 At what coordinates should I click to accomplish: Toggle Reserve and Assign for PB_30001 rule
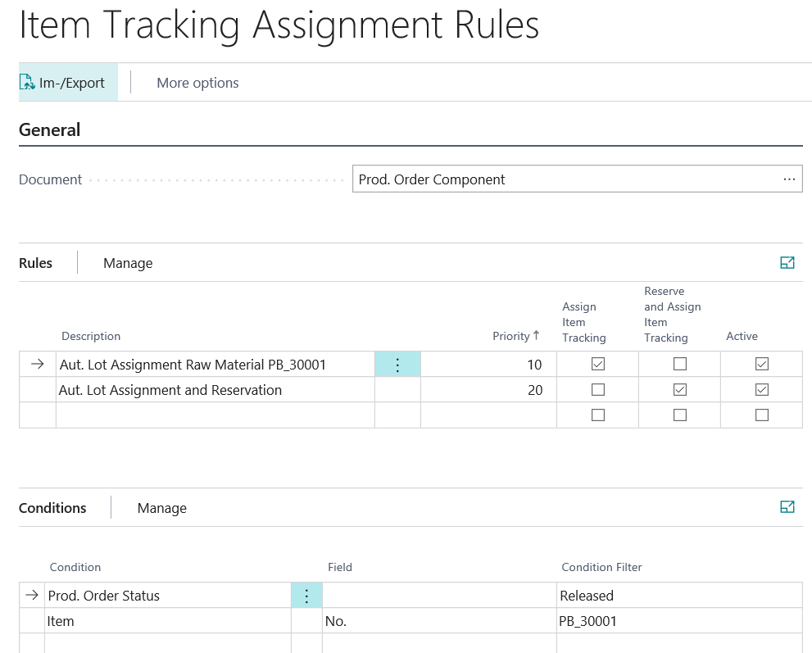point(680,364)
